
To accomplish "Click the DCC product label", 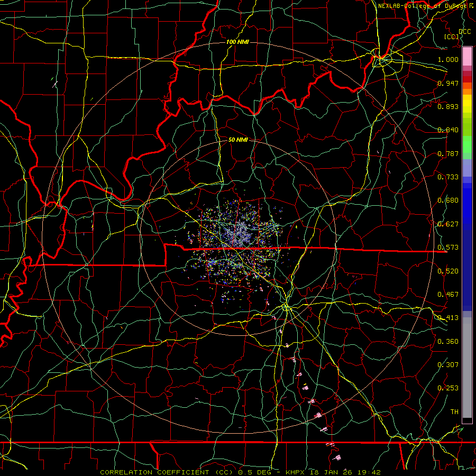I will pyautogui.click(x=465, y=32).
